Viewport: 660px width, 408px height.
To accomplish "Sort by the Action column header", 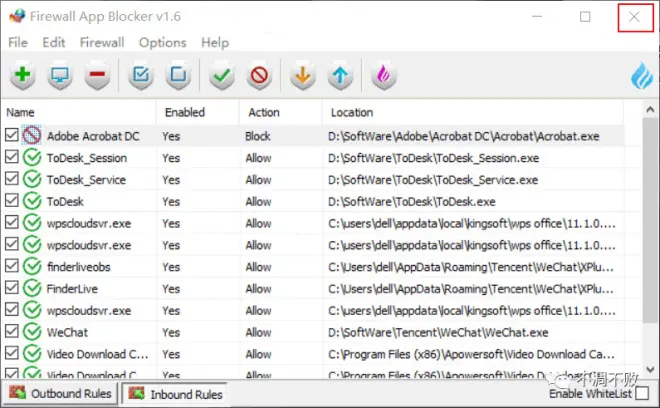I will click(281, 112).
